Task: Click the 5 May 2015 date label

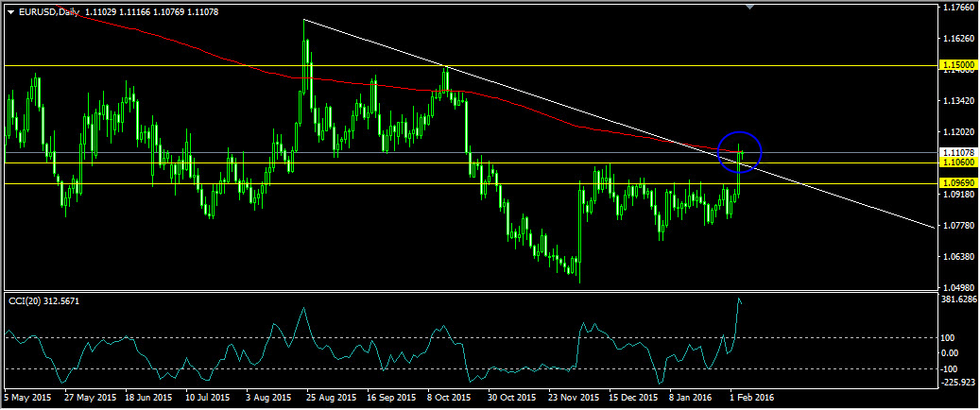Action: [27, 397]
